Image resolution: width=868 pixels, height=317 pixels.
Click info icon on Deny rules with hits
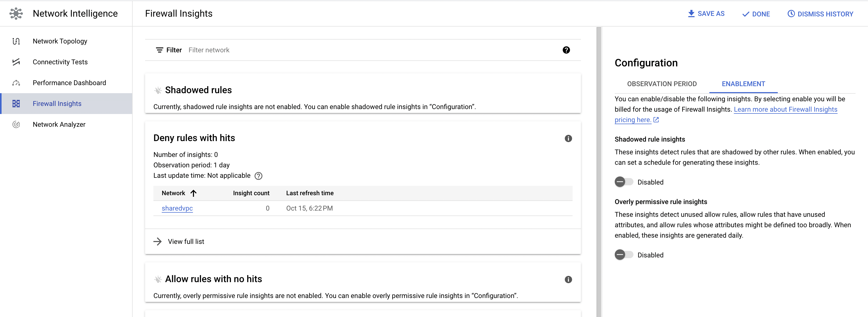click(568, 139)
